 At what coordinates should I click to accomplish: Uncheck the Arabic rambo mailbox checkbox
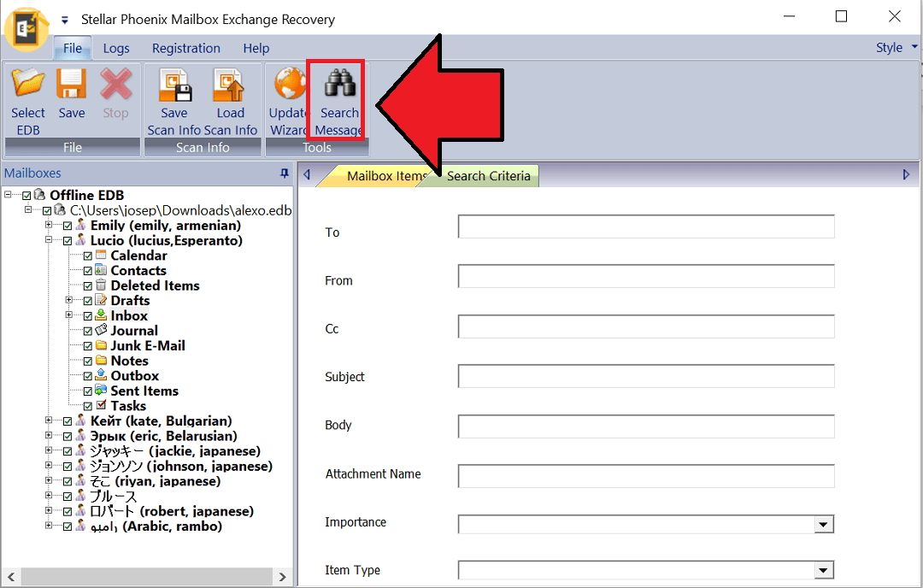(x=68, y=526)
